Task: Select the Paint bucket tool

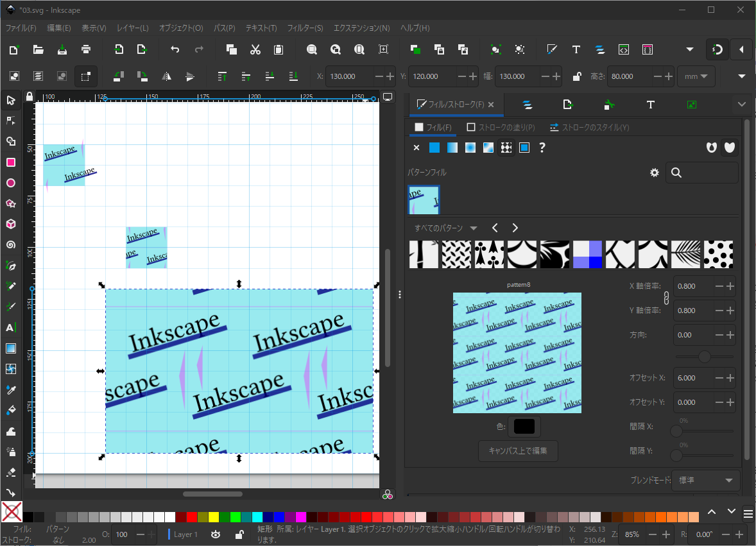Action: pos(11,410)
